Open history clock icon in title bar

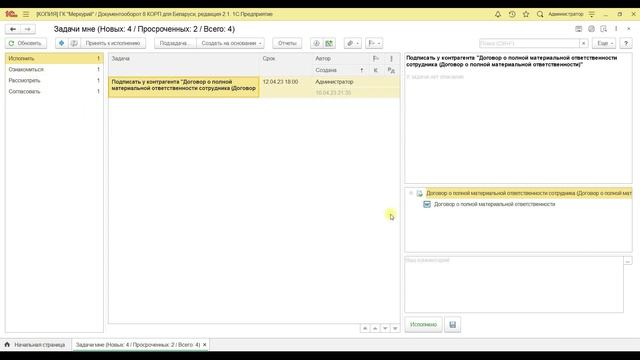[512, 14]
